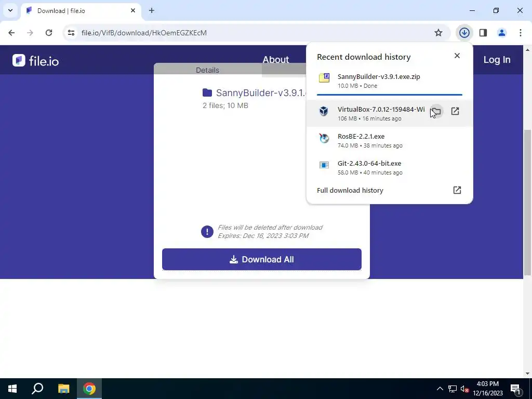Select SannyBuilder-v3.9.1 folder name on page
The width and height of the screenshot is (532, 399).
(x=261, y=92)
